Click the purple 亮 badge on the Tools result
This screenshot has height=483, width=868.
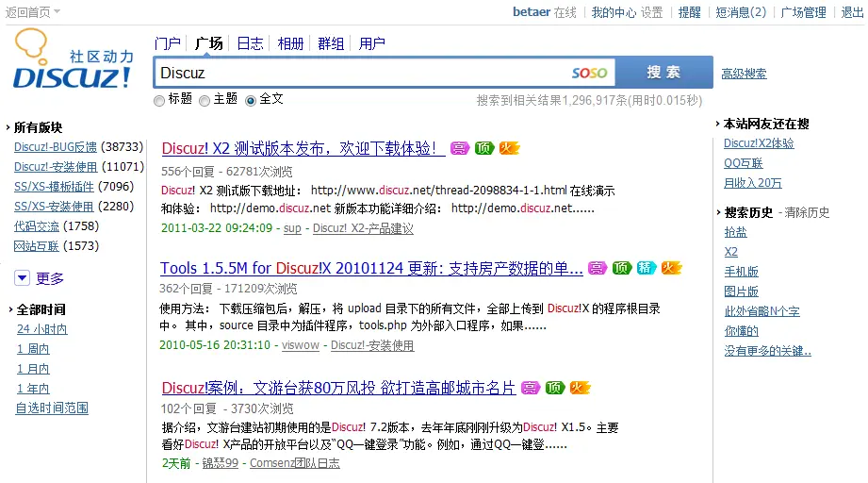click(x=598, y=269)
